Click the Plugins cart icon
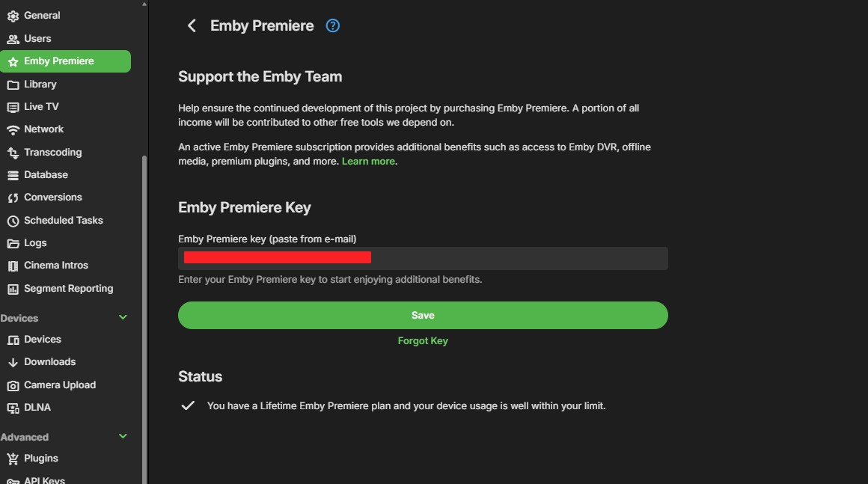This screenshot has height=484, width=868. tap(13, 459)
